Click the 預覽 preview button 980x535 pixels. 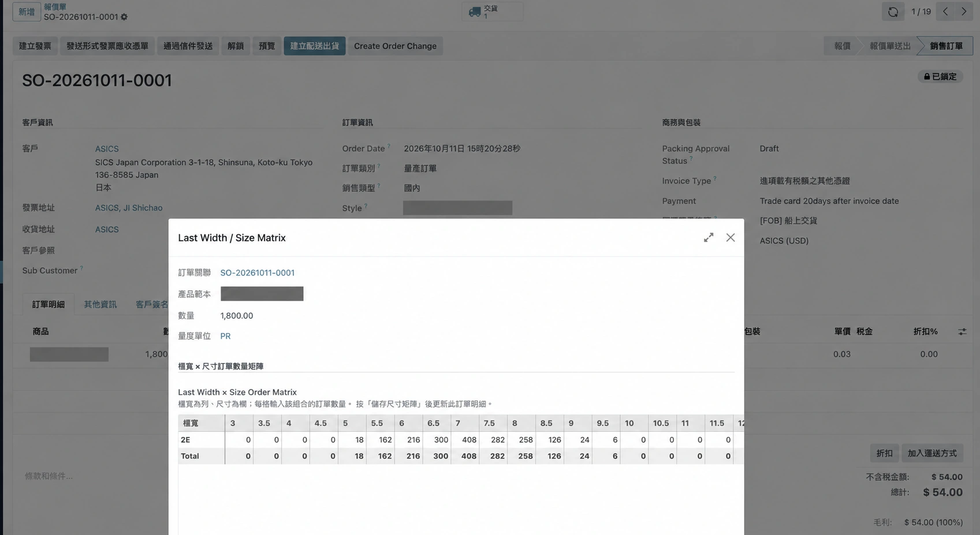click(267, 46)
